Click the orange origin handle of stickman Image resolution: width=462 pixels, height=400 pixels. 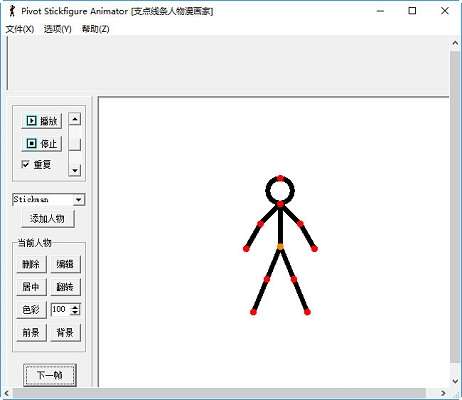[280, 247]
